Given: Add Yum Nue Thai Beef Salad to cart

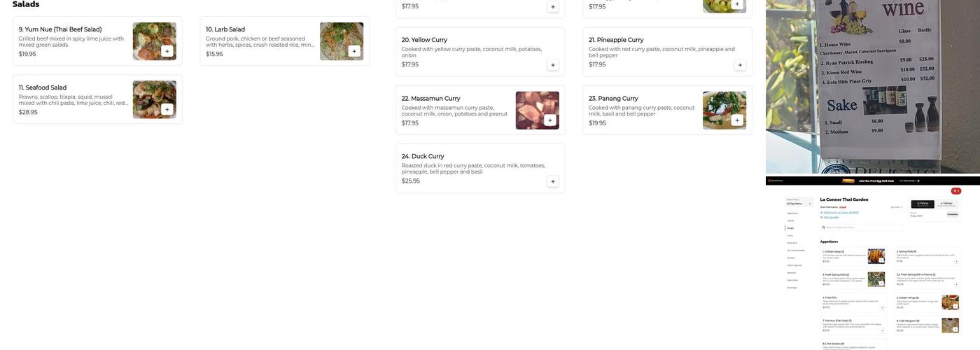Looking at the screenshot, I should pyautogui.click(x=167, y=51).
